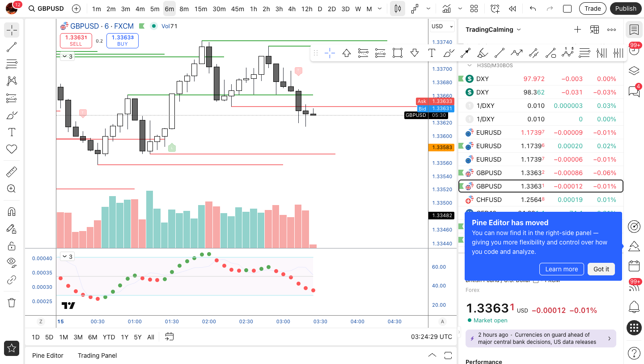Open the object tree layers icon

634,71
